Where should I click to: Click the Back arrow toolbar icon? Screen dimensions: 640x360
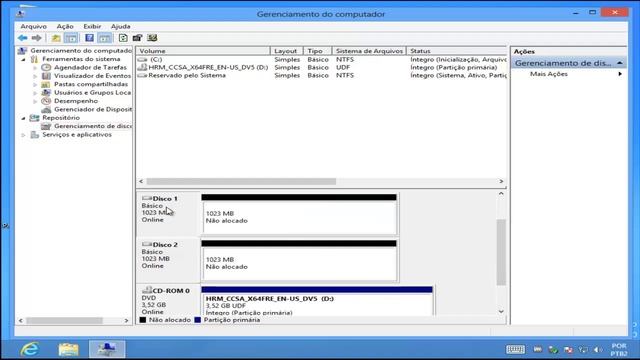click(22, 38)
